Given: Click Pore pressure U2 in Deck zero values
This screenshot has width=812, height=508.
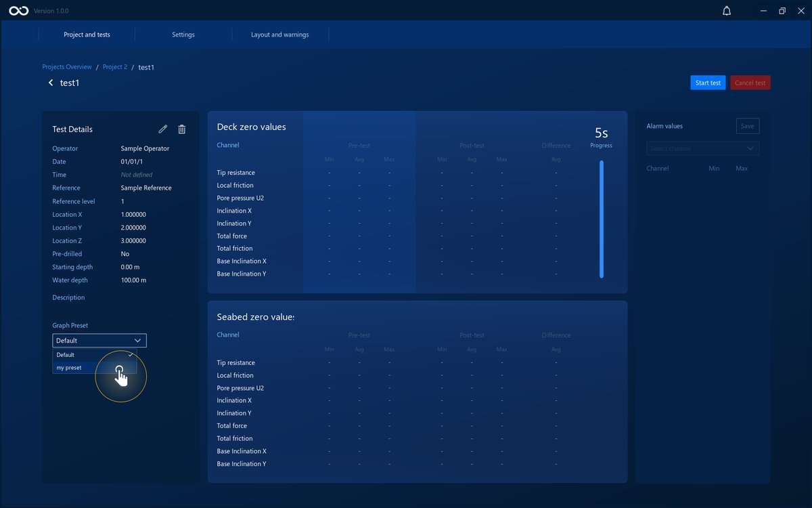Looking at the screenshot, I should (240, 198).
